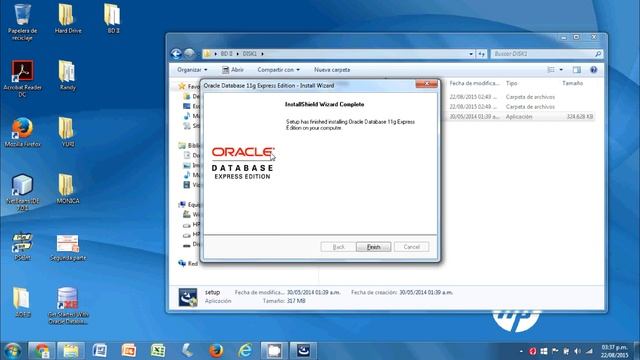This screenshot has width=640, height=360.
Task: Sort by the Tipo column header
Action: point(511,83)
